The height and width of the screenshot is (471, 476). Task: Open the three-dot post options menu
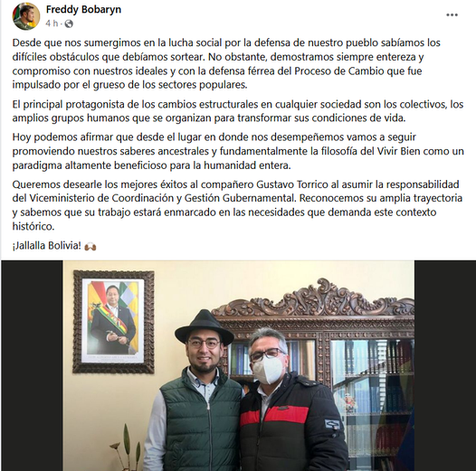452,14
